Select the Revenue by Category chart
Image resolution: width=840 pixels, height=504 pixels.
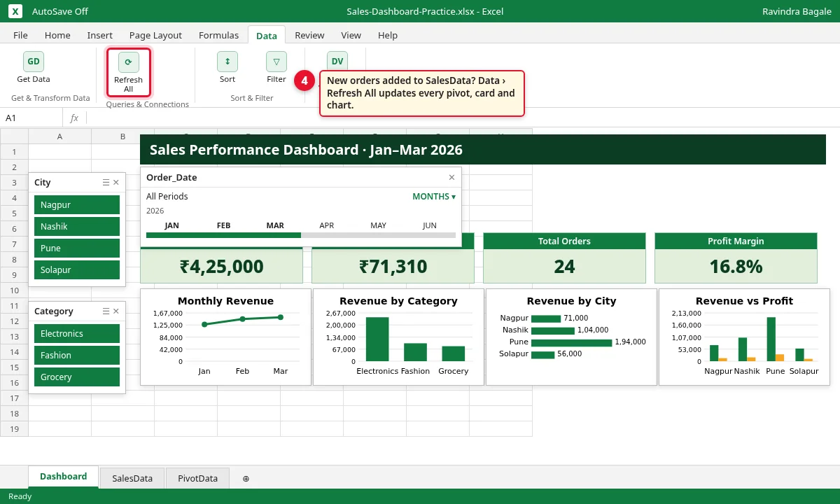pos(398,337)
